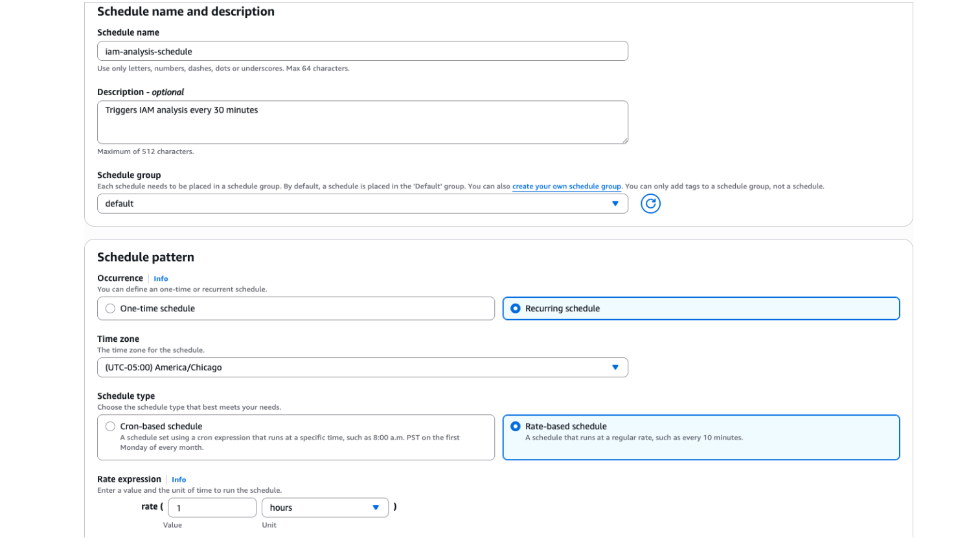Select the One-time schedule option
The image size is (980, 538).
[157, 309]
